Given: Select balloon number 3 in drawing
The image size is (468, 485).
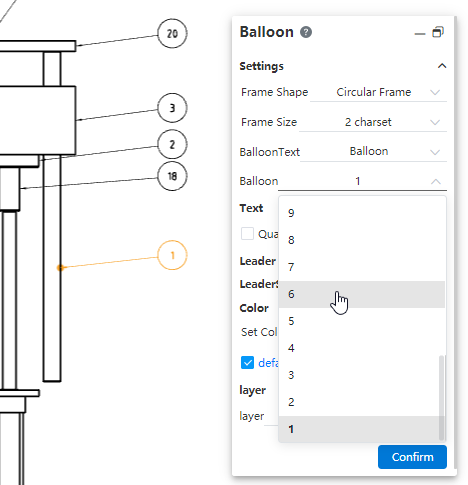Looking at the screenshot, I should tap(172, 108).
